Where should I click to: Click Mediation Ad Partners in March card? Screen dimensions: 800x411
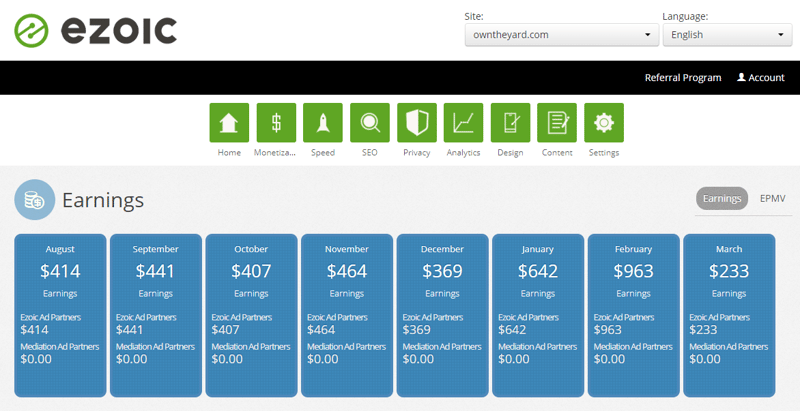[729, 347]
